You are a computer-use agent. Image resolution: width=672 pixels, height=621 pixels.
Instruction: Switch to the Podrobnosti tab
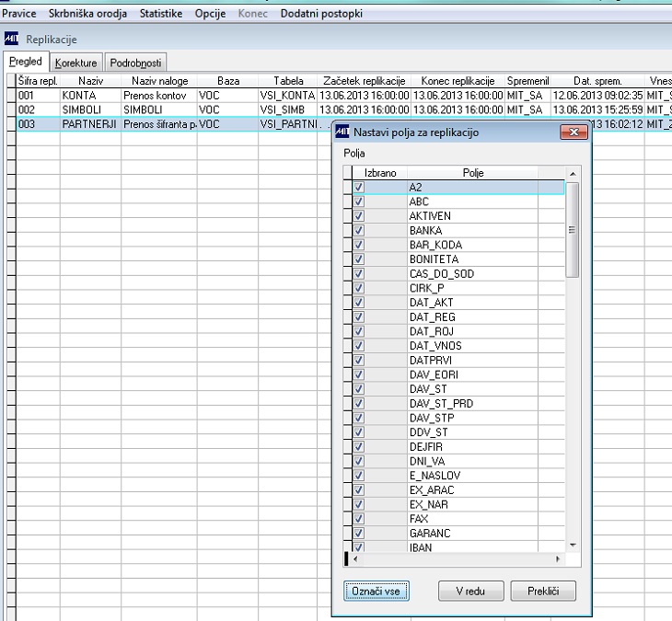click(135, 63)
